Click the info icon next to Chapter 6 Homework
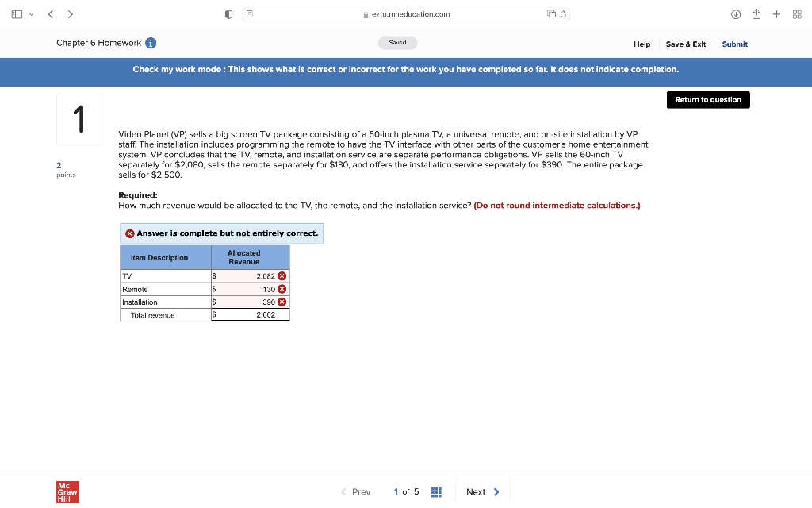812x508 pixels. (x=151, y=43)
